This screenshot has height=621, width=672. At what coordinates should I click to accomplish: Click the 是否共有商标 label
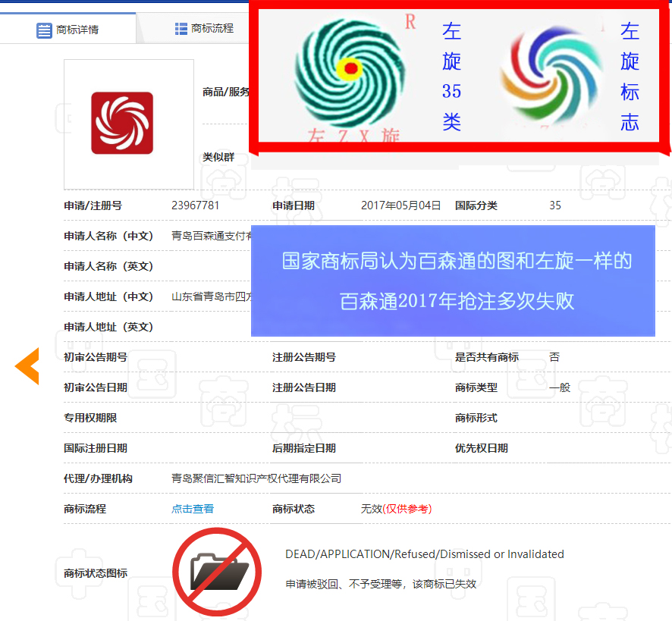pos(487,357)
